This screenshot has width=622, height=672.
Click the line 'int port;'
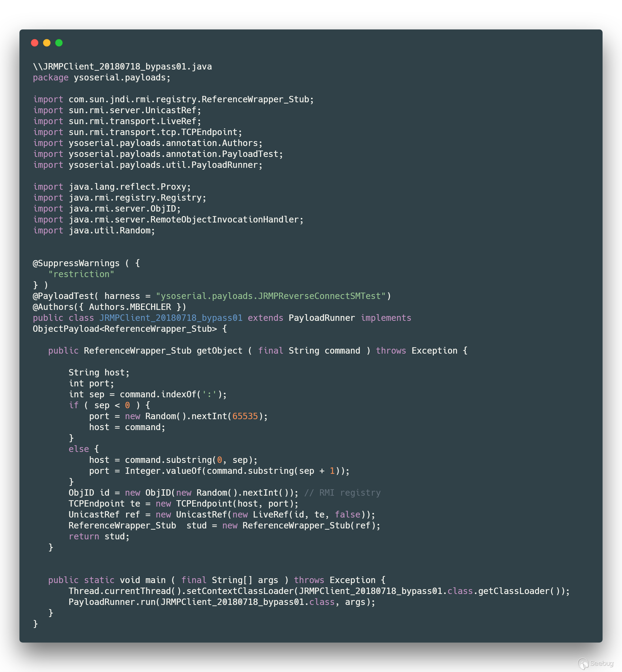[x=91, y=384]
